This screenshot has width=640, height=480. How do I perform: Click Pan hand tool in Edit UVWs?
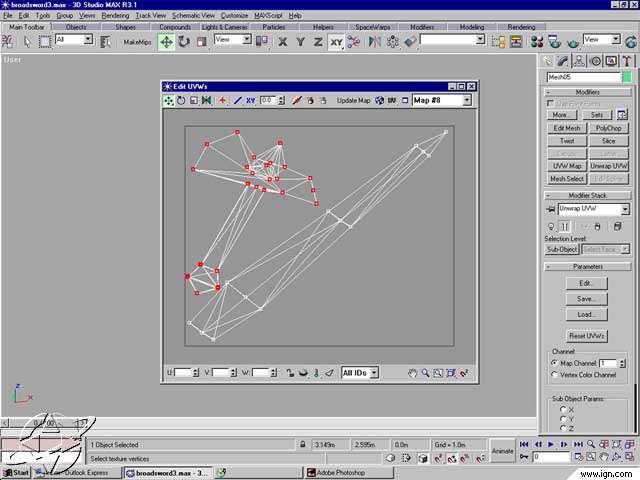click(413, 373)
